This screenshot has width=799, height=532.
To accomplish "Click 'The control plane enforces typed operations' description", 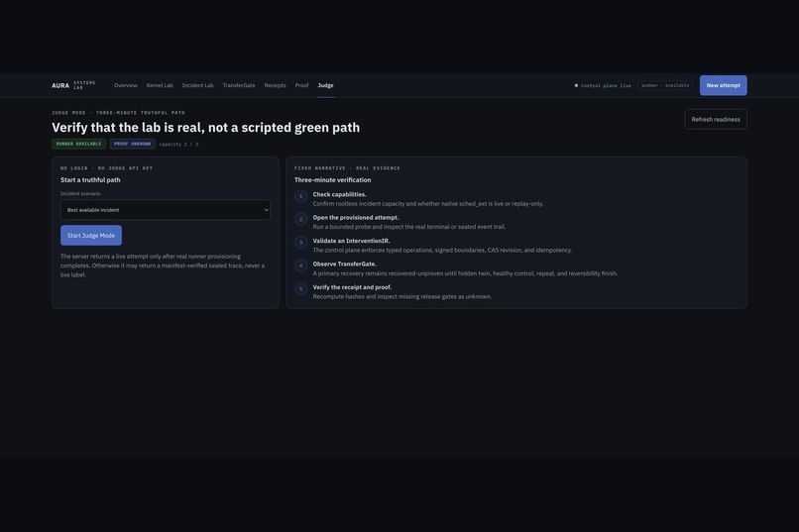I will pos(442,250).
